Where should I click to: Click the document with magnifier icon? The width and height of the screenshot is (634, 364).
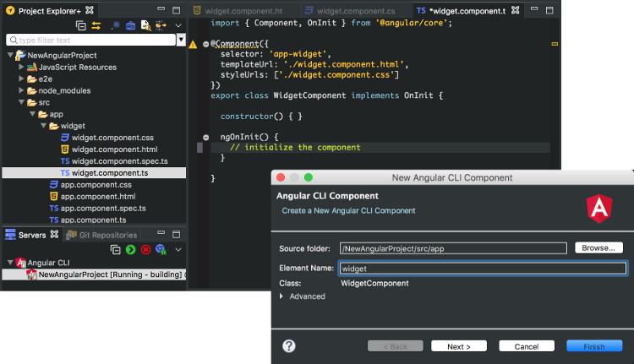point(145,25)
